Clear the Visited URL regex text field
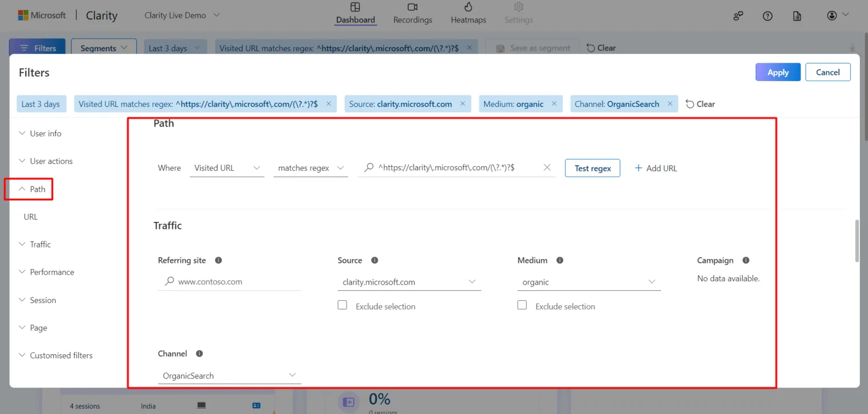The height and width of the screenshot is (414, 868). (x=547, y=168)
